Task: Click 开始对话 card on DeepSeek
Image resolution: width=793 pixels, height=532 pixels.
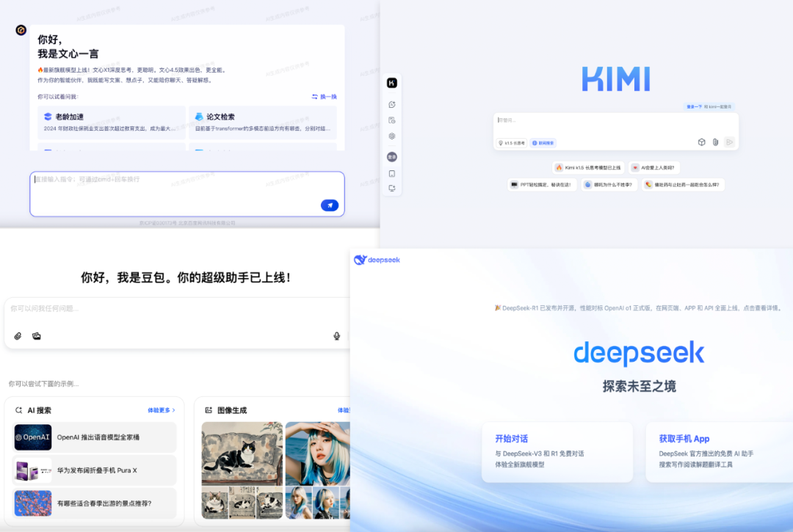Action: [x=557, y=452]
